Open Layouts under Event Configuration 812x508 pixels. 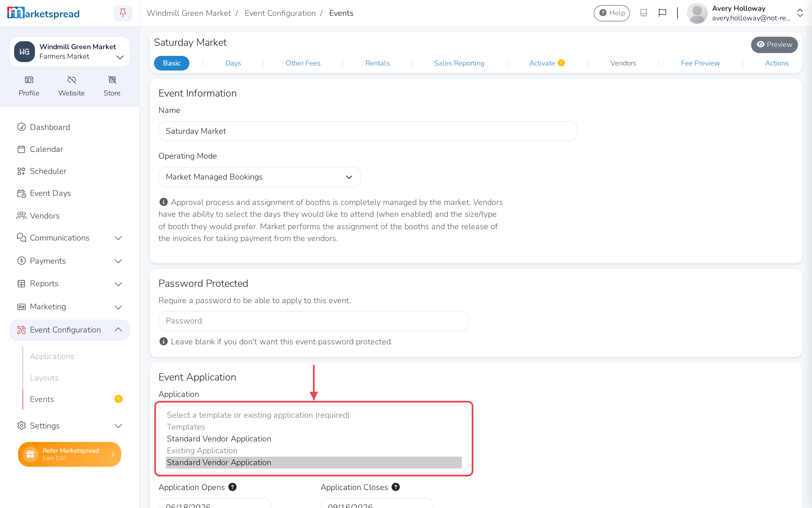pyautogui.click(x=44, y=378)
